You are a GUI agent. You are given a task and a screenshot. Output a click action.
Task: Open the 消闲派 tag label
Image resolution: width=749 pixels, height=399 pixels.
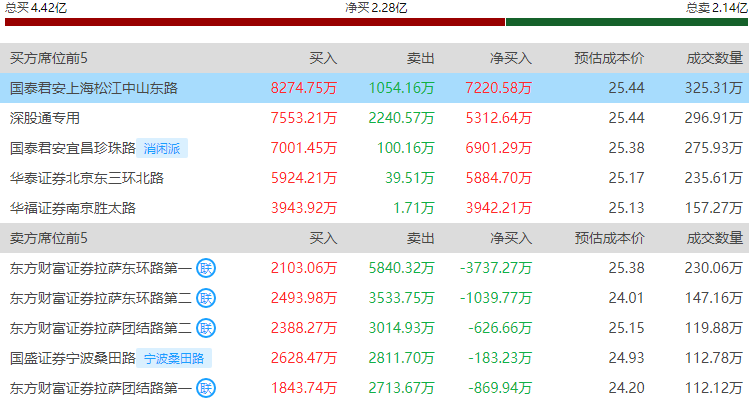click(x=162, y=148)
